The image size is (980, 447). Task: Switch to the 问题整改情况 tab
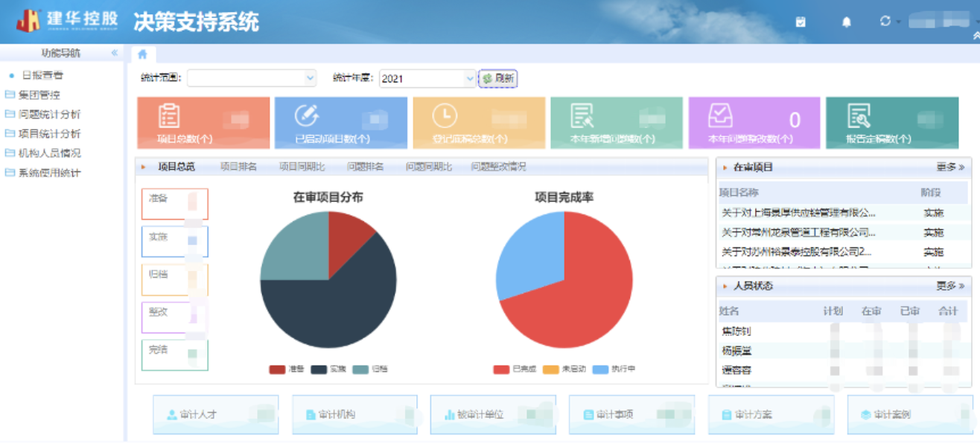[x=498, y=167]
